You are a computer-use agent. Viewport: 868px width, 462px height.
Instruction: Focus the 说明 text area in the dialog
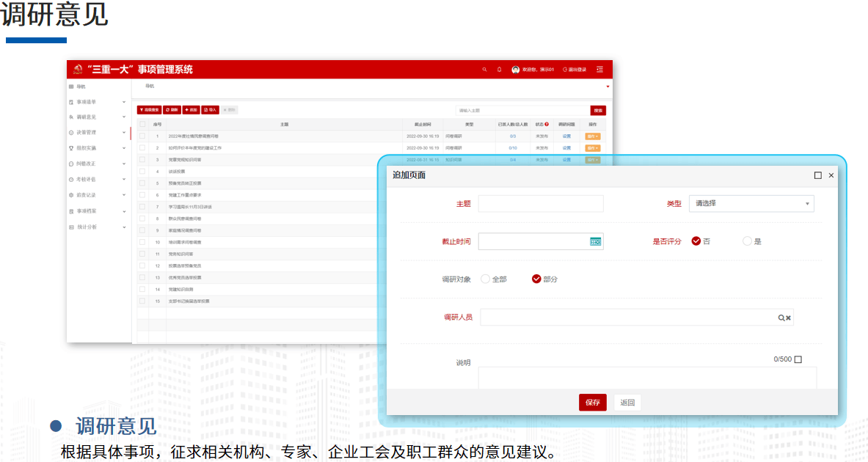tap(647, 378)
